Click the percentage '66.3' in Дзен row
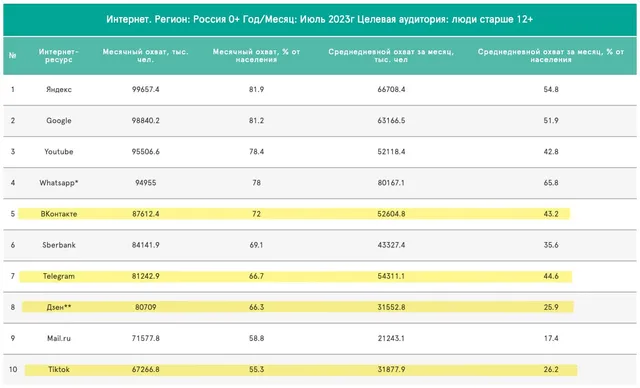The image size is (640, 388). click(256, 307)
